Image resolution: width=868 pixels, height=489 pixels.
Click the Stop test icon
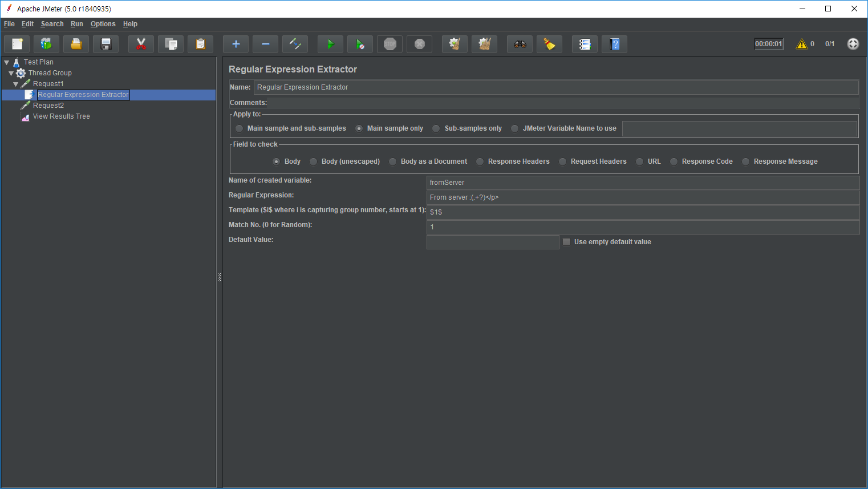390,44
